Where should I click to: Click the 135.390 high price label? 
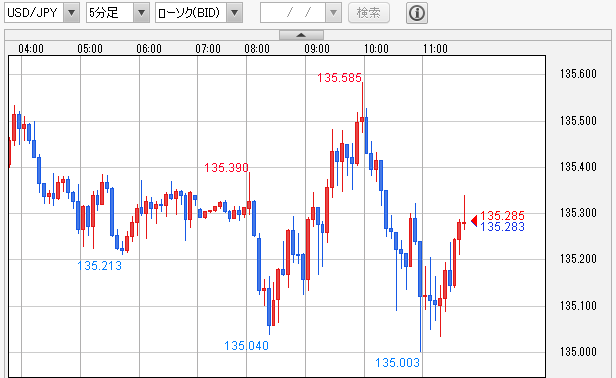coord(226,168)
